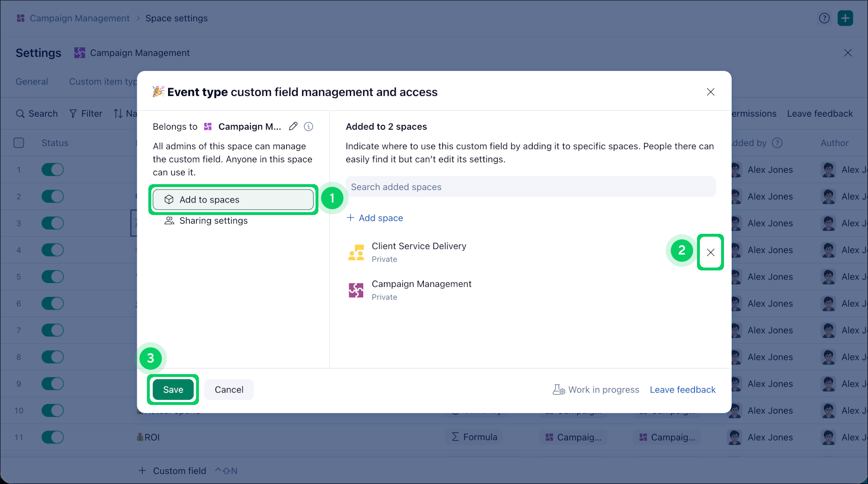868x484 pixels.
Task: Click the help question mark icon in header
Action: (824, 18)
